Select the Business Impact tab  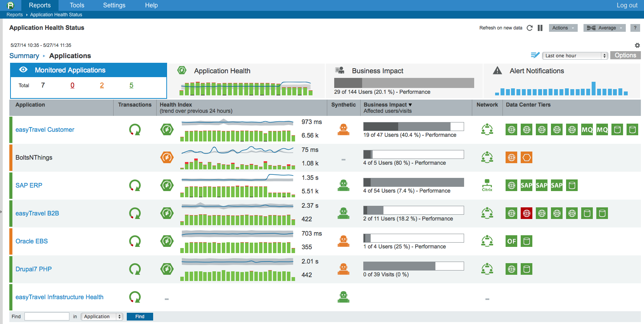pos(404,80)
